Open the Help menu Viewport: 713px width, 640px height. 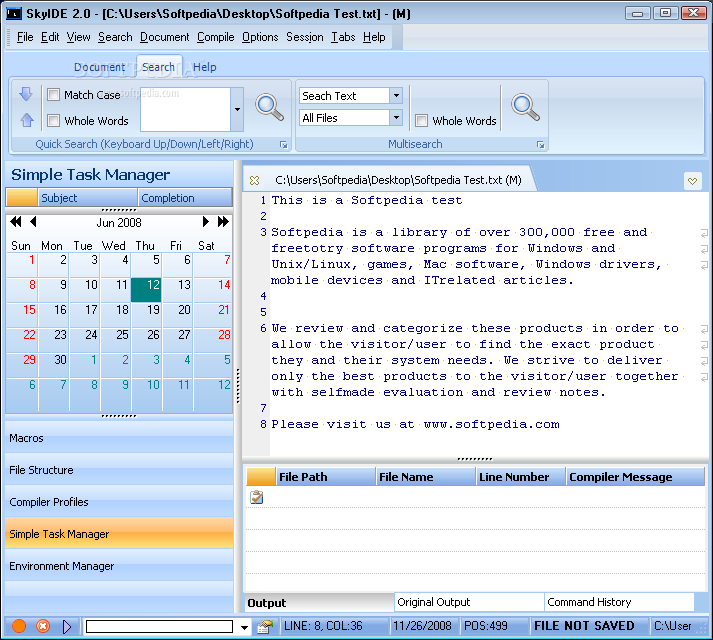tap(374, 37)
